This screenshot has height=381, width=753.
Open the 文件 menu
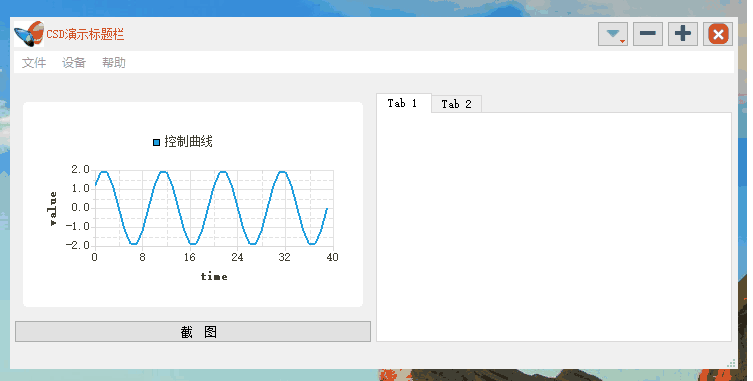point(34,62)
